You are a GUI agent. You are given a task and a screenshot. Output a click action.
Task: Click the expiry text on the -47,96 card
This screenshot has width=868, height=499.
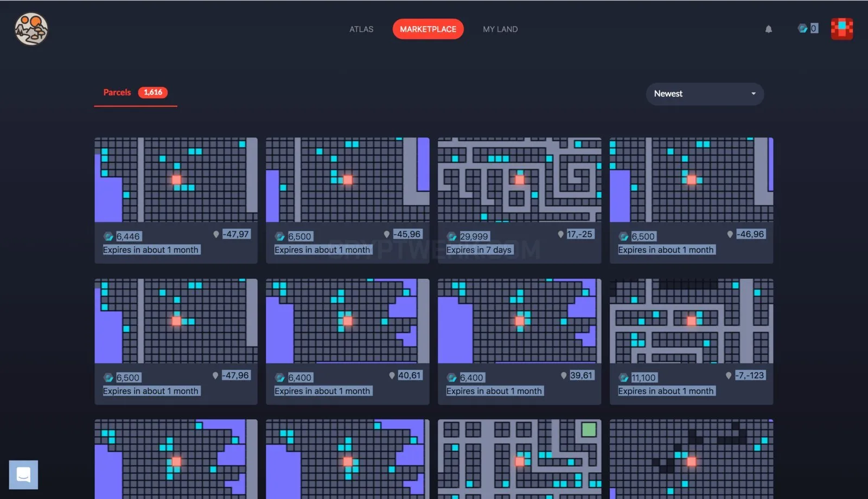click(x=151, y=391)
